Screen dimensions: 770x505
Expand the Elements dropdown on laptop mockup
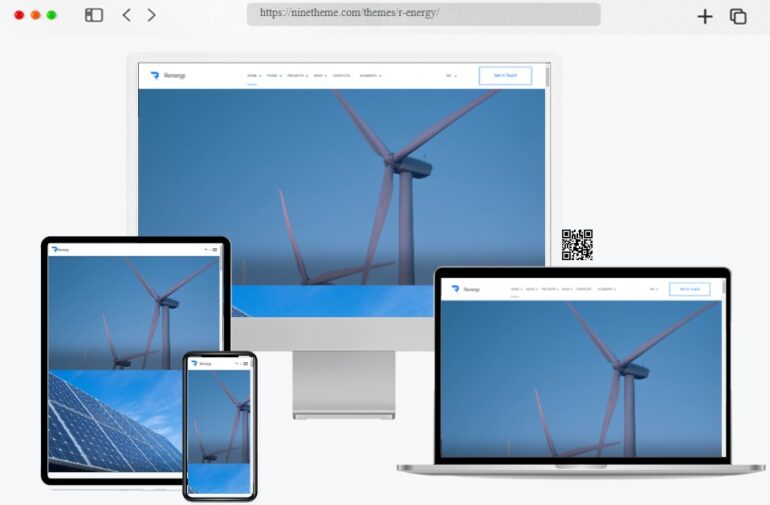[606, 289]
